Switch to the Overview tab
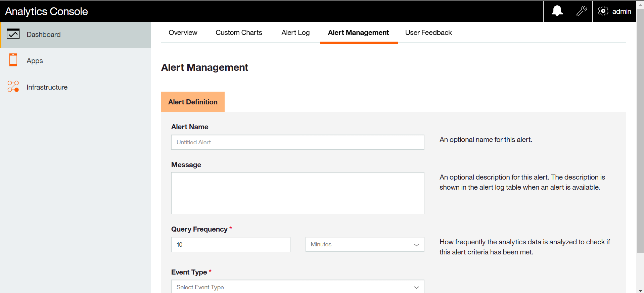The height and width of the screenshot is (293, 644). [183, 33]
